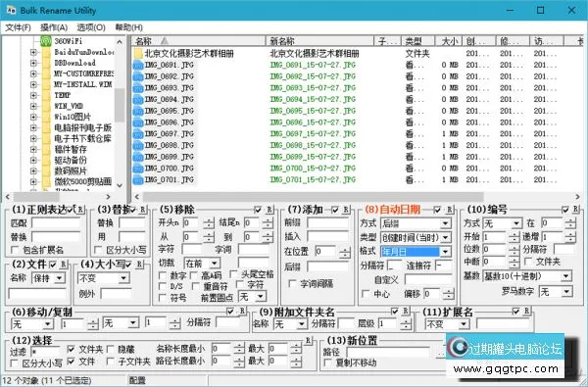Reset section (3) 替换 with R button

(143, 210)
